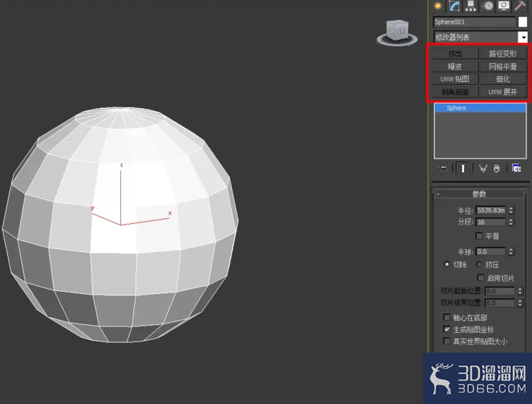The height and width of the screenshot is (404, 532).
Task: Click the 半径 value field
Action: pos(491,210)
